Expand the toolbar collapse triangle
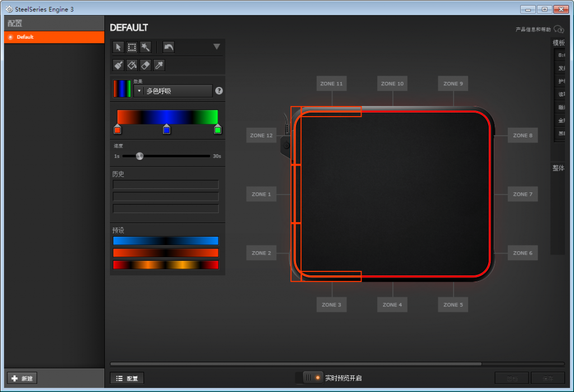Image resolution: width=574 pixels, height=392 pixels. pyautogui.click(x=217, y=47)
